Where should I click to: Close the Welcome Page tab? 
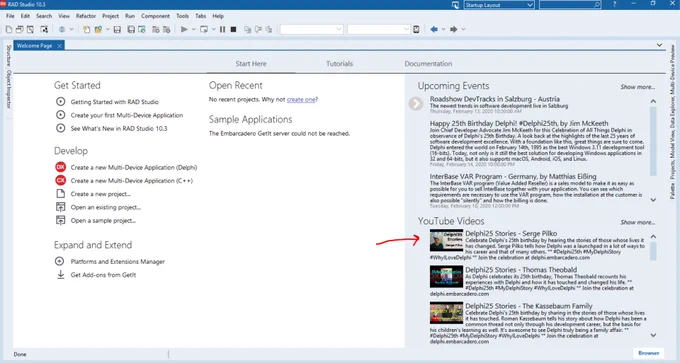[x=59, y=46]
